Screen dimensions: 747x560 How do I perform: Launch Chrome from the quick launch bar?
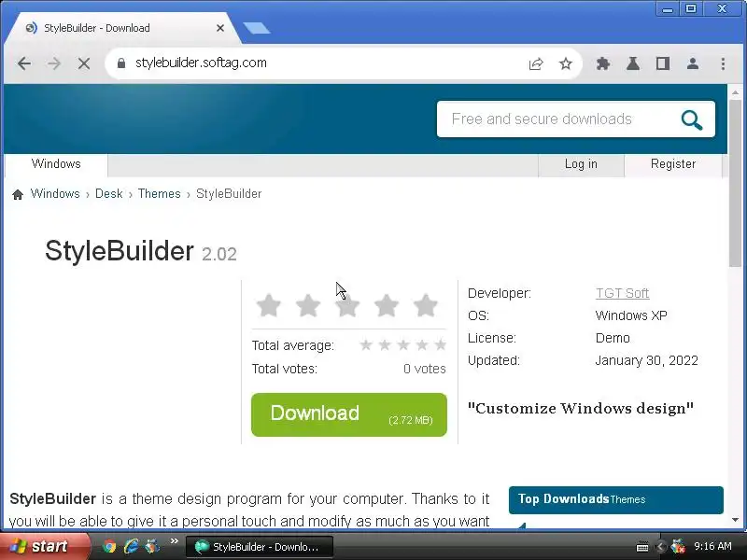(109, 546)
